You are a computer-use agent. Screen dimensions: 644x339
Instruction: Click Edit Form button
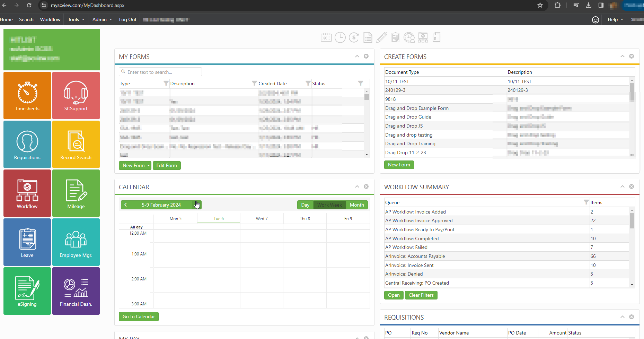click(167, 166)
